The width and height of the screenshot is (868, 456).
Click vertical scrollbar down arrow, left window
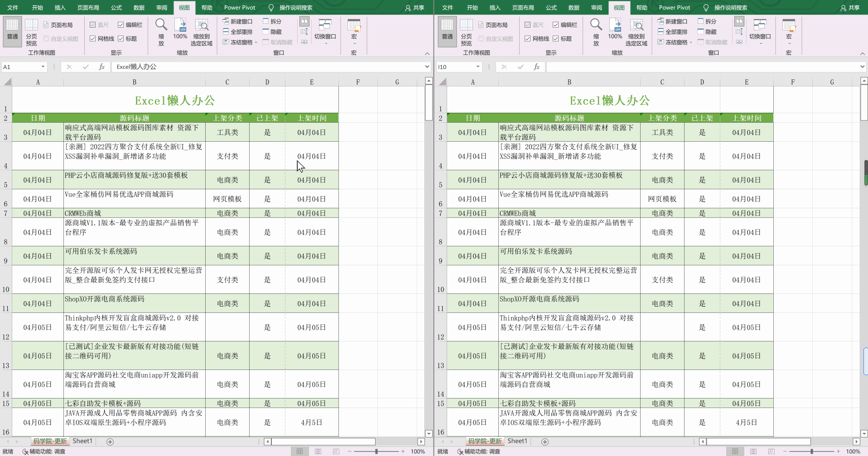click(429, 433)
